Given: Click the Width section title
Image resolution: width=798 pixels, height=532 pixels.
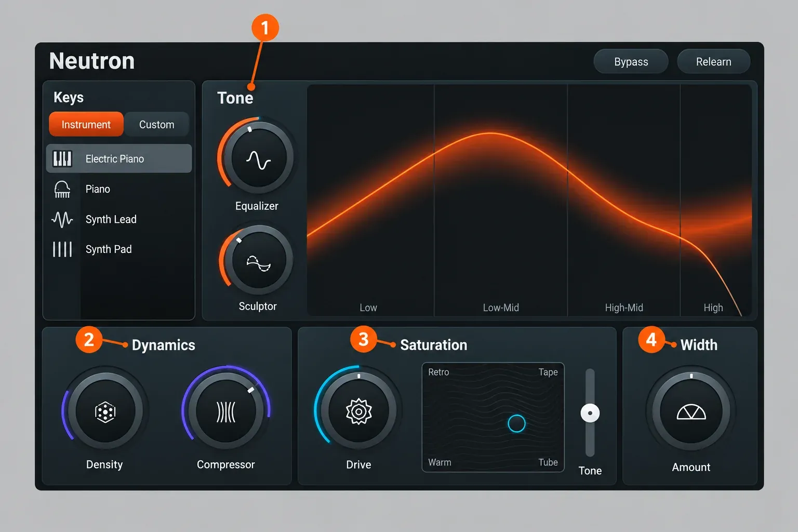Looking at the screenshot, I should pyautogui.click(x=699, y=345).
